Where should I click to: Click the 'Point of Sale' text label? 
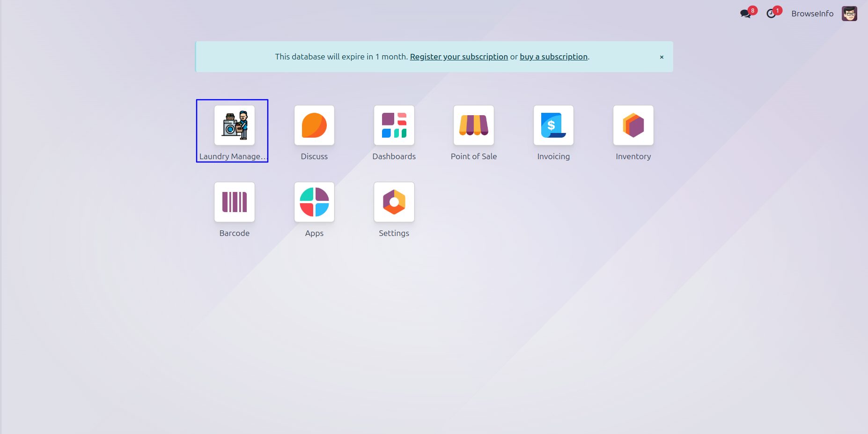(473, 156)
